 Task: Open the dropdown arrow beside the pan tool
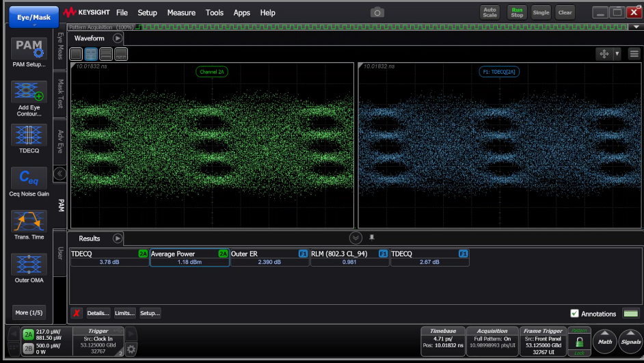coord(617,53)
